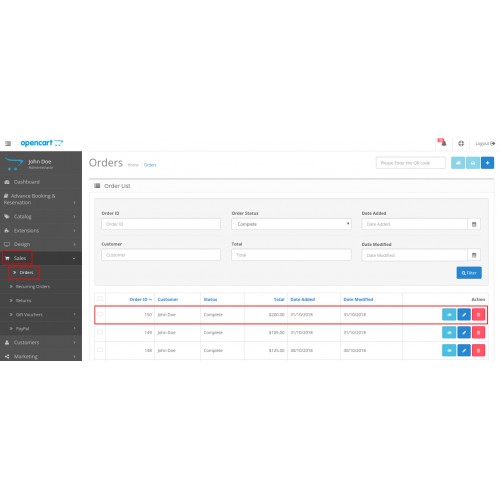This screenshot has width=500, height=500.
Task: Tick the checkbox for order 149
Action: click(x=100, y=332)
